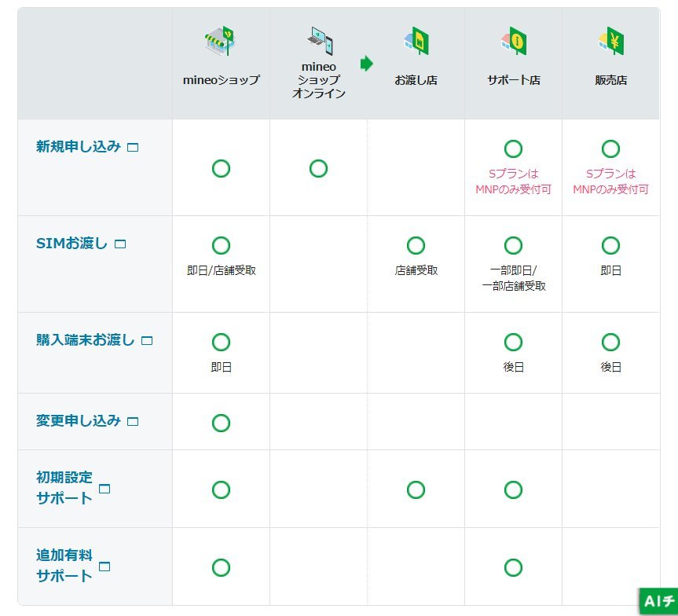This screenshot has height=616, width=678.
Task: Click the サポート店 info icon
Action: 513,42
